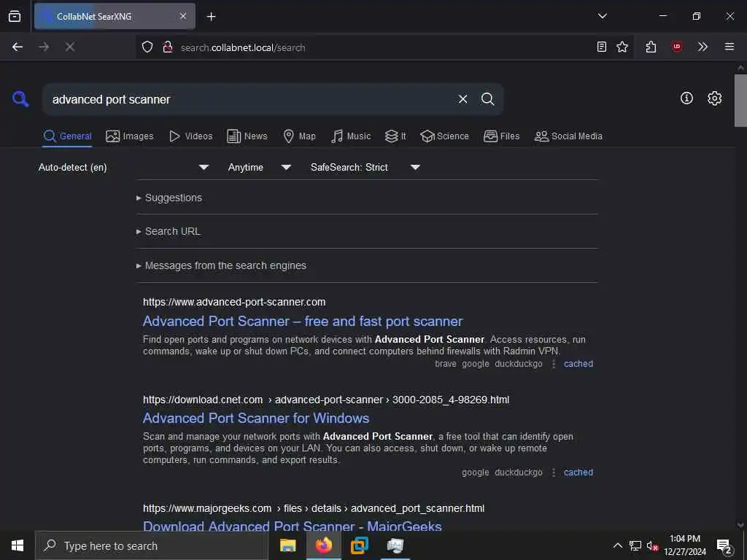Viewport: 747px width, 560px height.
Task: Open SearXNG preferences gear icon
Action: (x=714, y=98)
